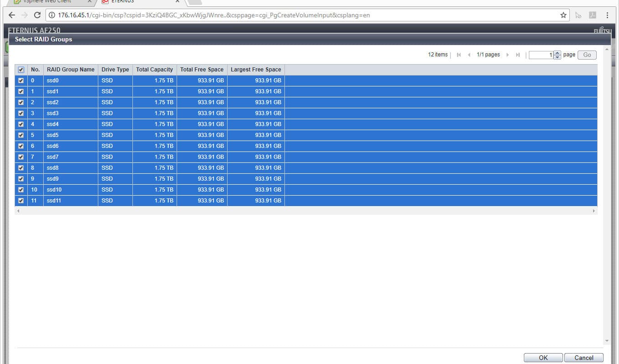This screenshot has width=619, height=364.
Task: Sort by the Drive Type column header
Action: pos(115,70)
